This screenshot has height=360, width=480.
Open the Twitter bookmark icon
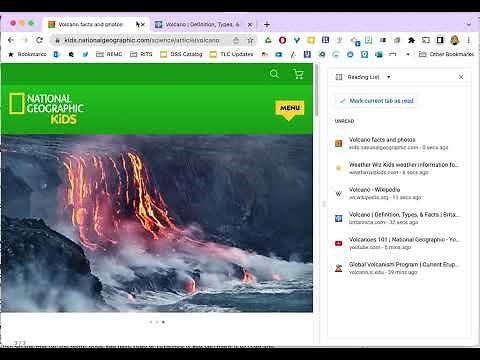(x=85, y=54)
